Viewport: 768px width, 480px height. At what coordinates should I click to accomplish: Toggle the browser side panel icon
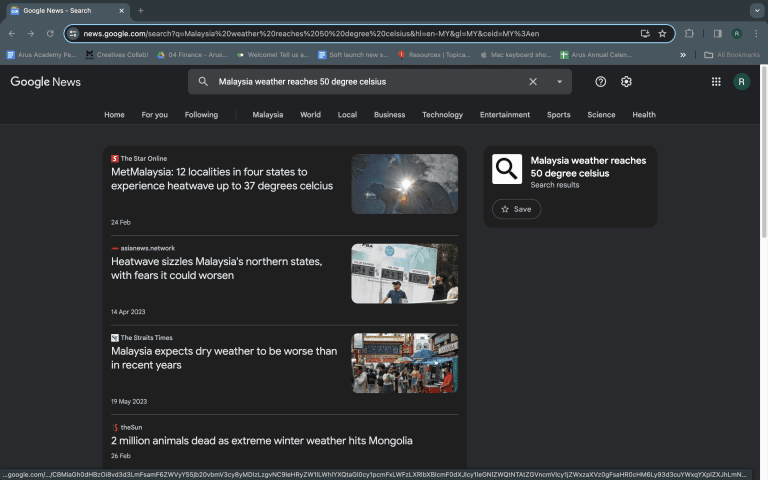point(718,34)
